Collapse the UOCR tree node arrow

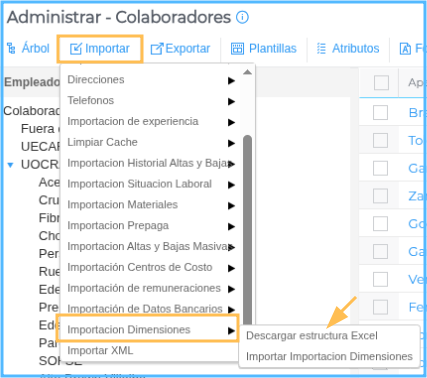[x=10, y=165]
